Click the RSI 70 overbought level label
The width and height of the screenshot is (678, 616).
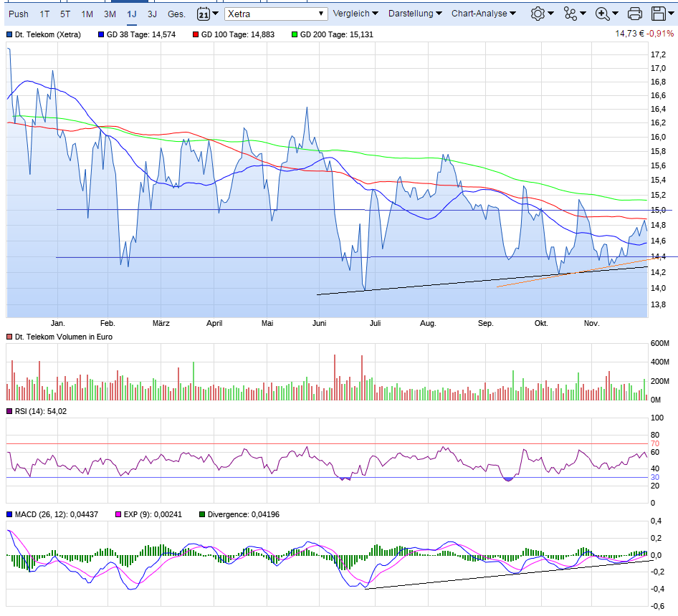tap(655, 443)
